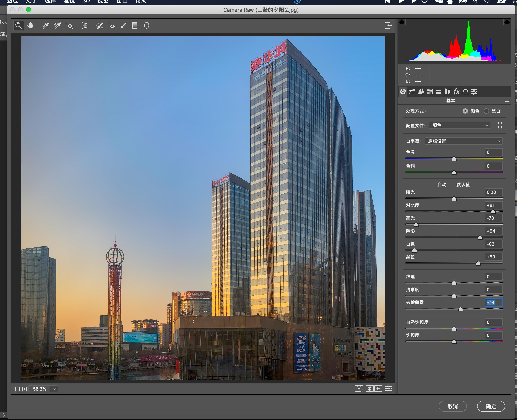
Task: Open the 白平衡 white balance dropdown
Action: [x=463, y=141]
